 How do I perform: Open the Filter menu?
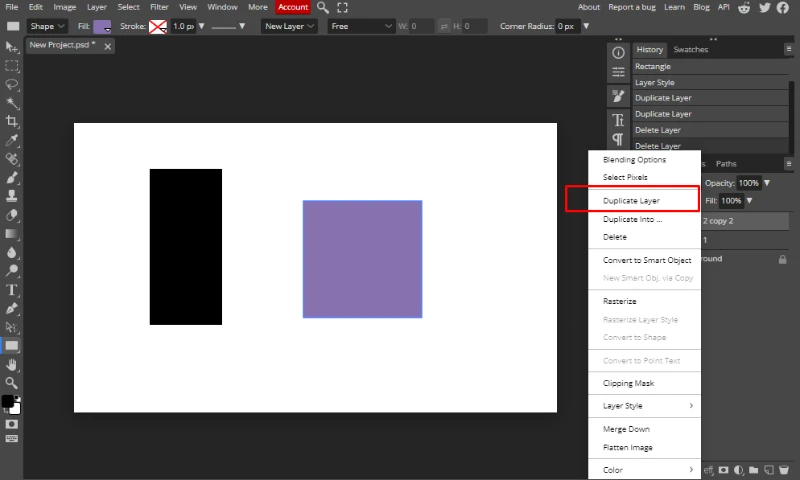point(159,7)
